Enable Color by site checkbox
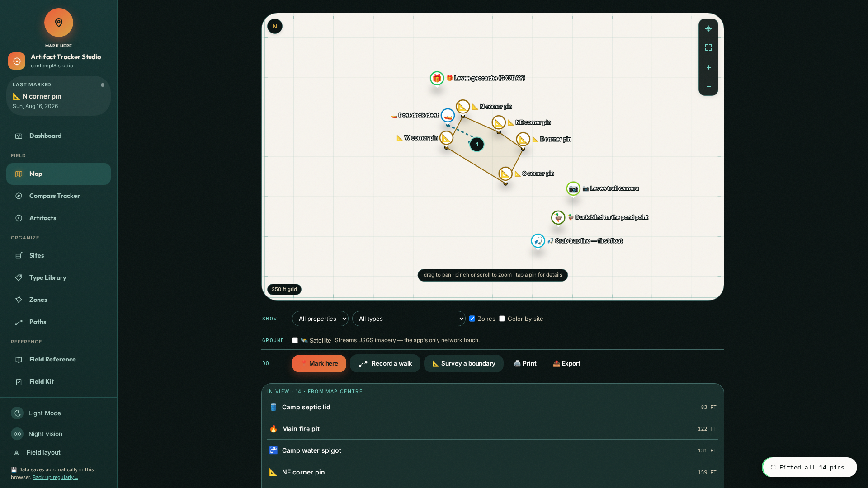 point(502,319)
